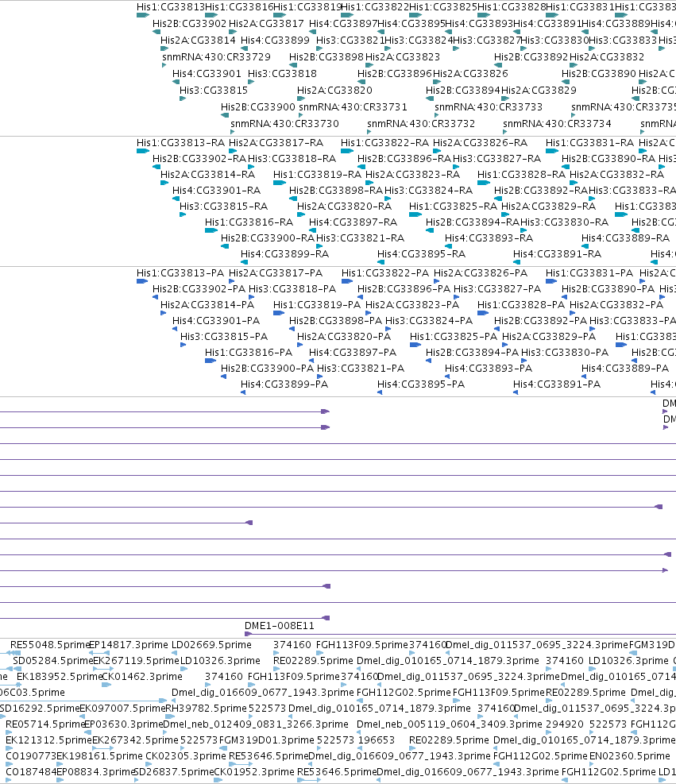
Task: Click protein His2A:CG33814-PA label
Action: pyautogui.click(x=207, y=305)
